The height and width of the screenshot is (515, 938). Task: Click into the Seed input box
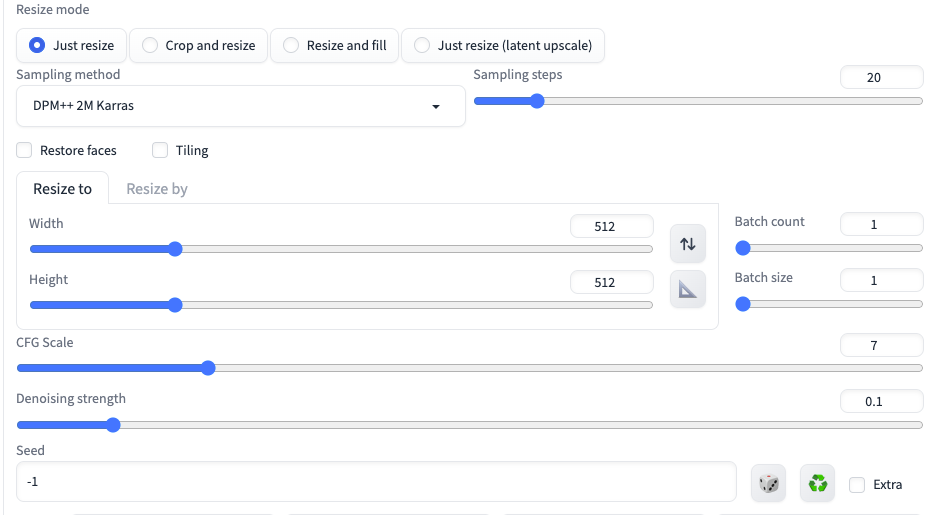point(376,482)
